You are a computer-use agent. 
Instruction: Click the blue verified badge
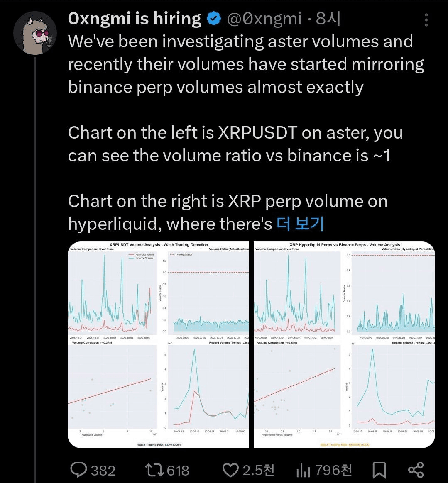213,19
